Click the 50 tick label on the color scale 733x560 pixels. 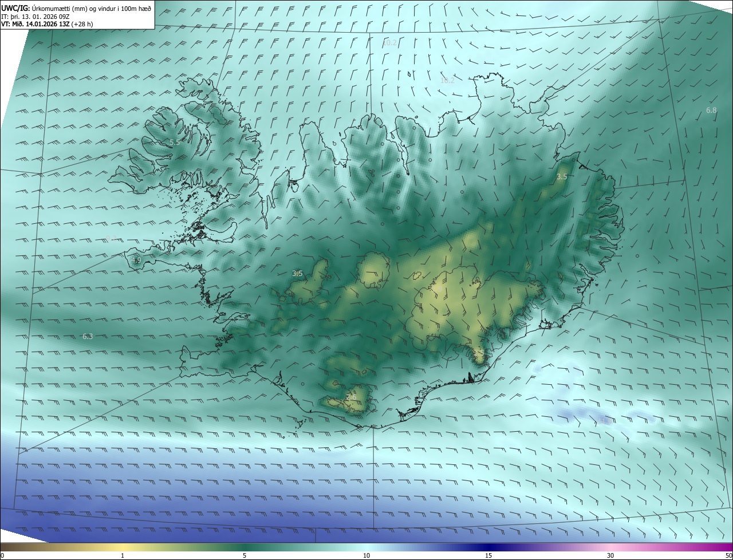pyautogui.click(x=728, y=555)
